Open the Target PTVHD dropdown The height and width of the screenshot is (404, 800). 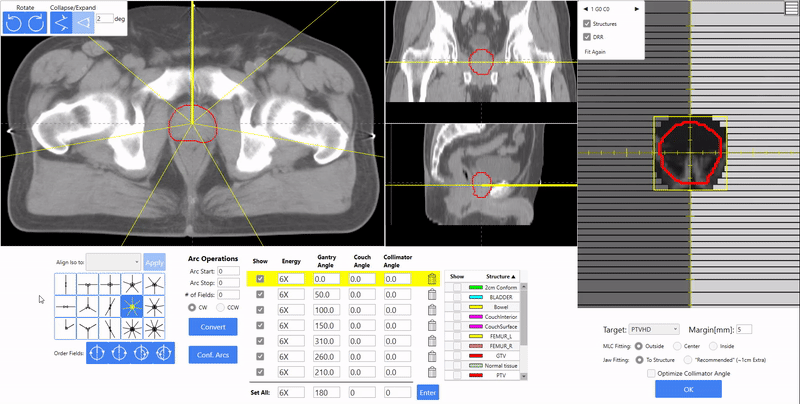[654, 329]
